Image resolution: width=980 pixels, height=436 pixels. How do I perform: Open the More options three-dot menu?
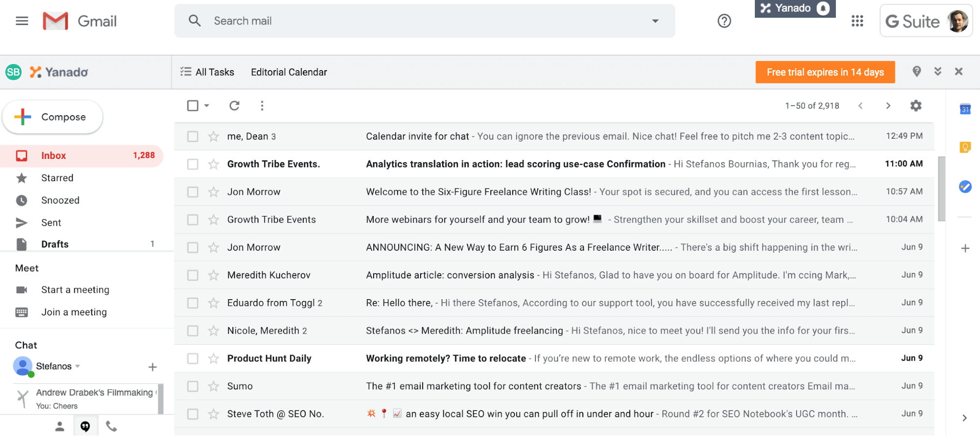[x=262, y=105]
